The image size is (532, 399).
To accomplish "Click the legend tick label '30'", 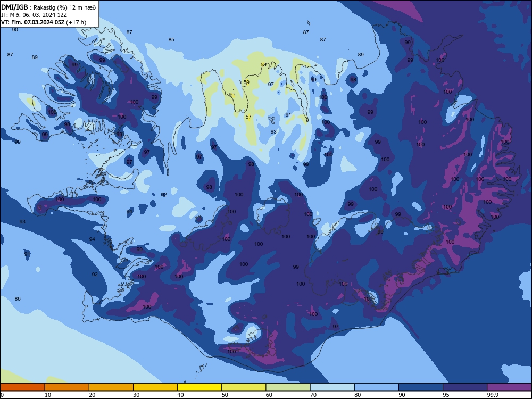I will click(136, 395).
